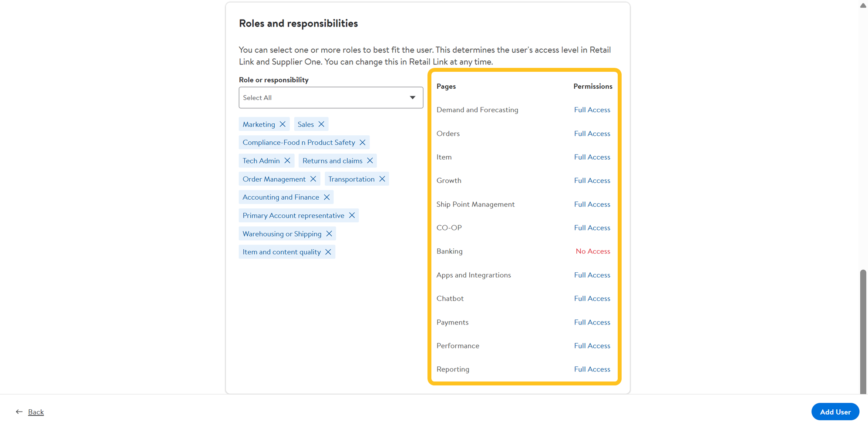Remove Returns and claims tag
The image size is (868, 425).
click(x=370, y=161)
